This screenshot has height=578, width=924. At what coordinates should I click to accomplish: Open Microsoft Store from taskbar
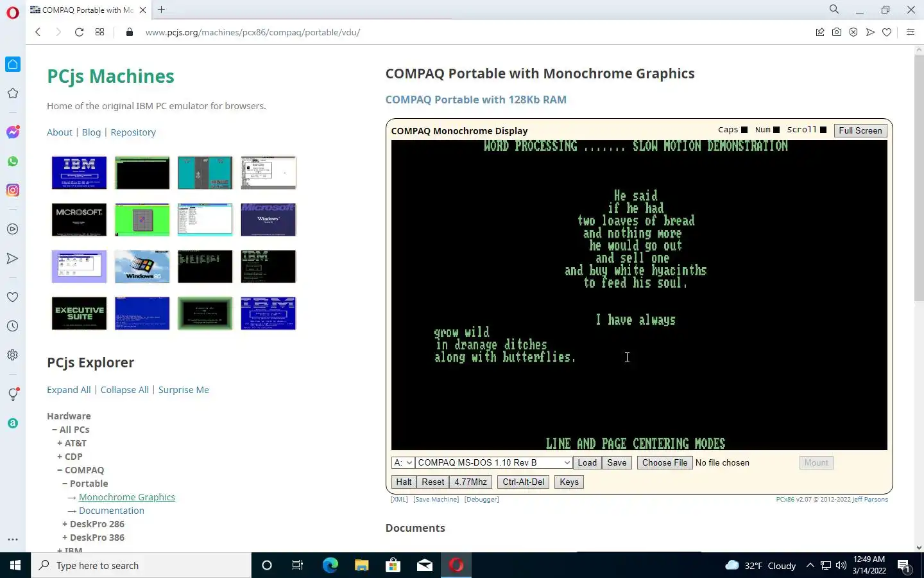coord(393,565)
